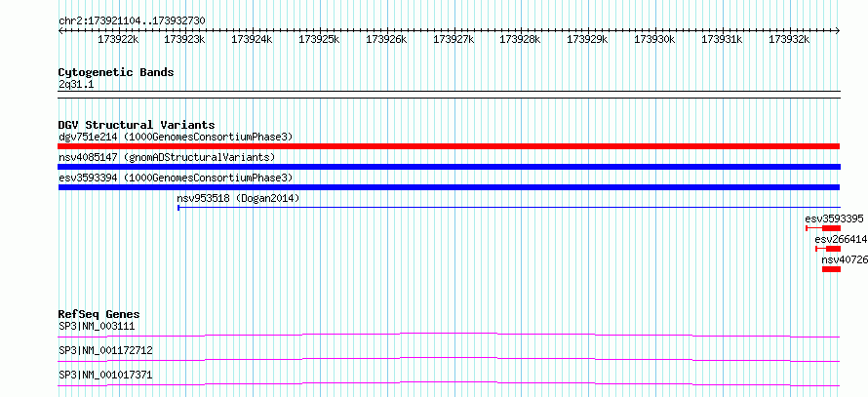
Task: Click the left arrow end of ruler
Action: [x=60, y=31]
